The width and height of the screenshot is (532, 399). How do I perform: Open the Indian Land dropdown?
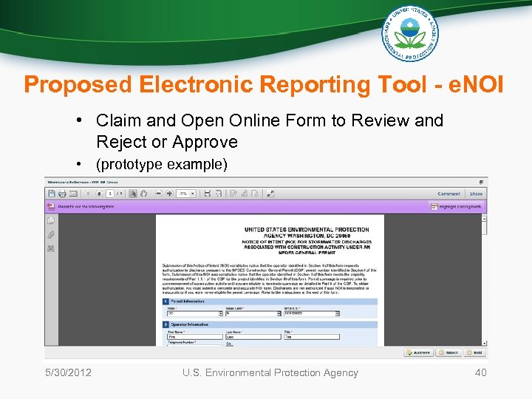(x=279, y=313)
